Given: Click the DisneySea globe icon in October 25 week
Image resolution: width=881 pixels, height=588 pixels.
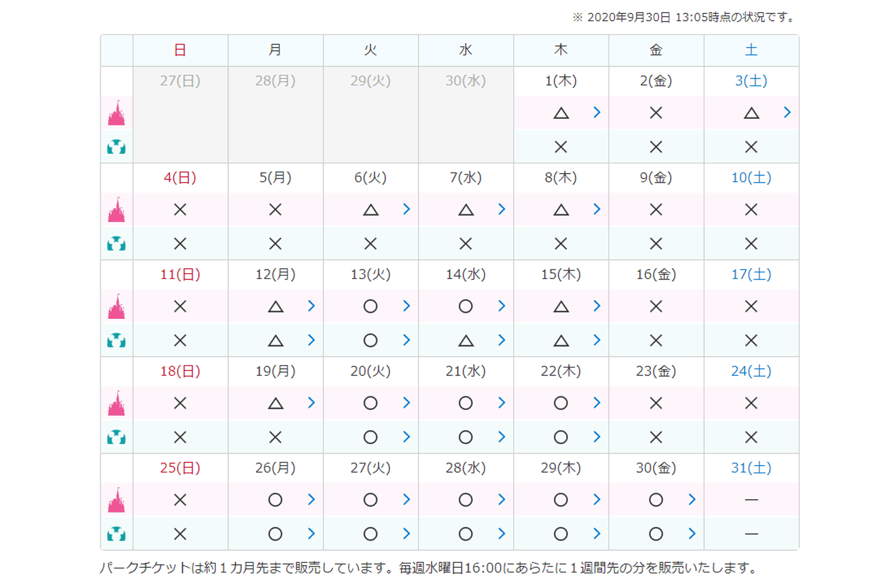Looking at the screenshot, I should pos(116,534).
